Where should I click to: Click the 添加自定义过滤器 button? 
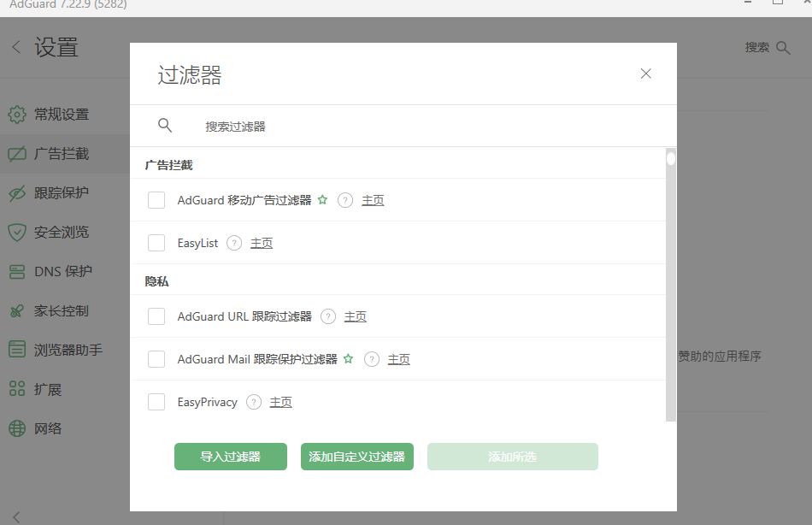tap(356, 457)
